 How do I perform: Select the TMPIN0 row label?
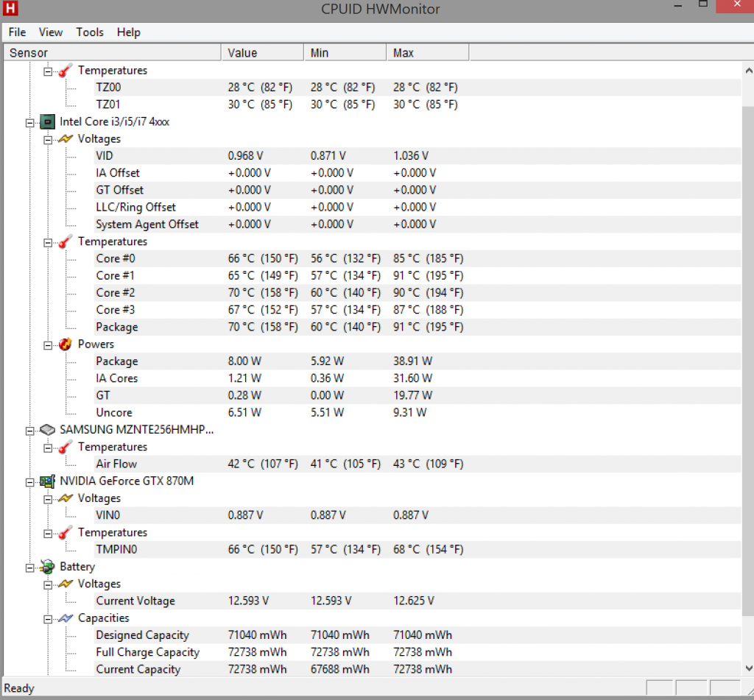pos(116,550)
